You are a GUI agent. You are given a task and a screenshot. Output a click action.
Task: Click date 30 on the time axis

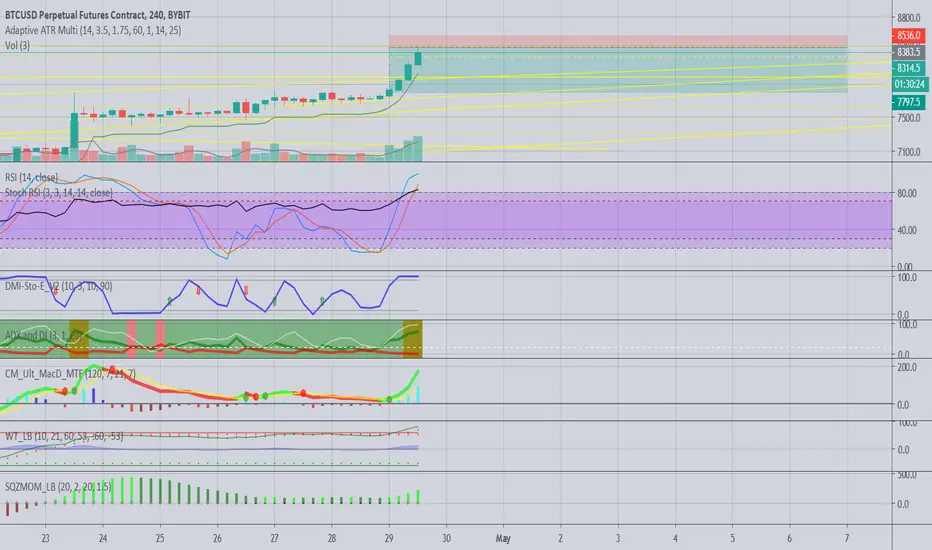446,538
